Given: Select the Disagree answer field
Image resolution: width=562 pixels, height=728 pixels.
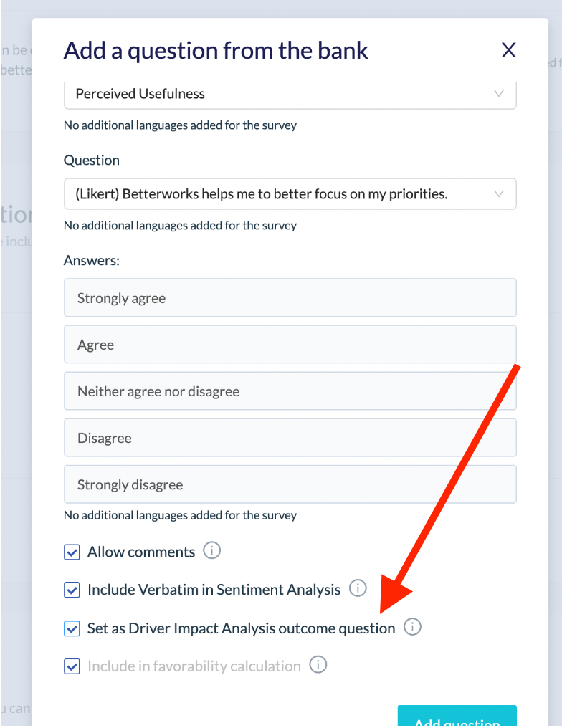Looking at the screenshot, I should [290, 438].
